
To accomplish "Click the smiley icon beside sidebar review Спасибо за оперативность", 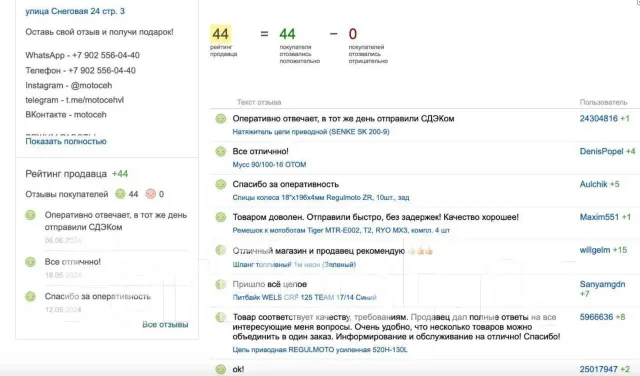I will [31, 296].
